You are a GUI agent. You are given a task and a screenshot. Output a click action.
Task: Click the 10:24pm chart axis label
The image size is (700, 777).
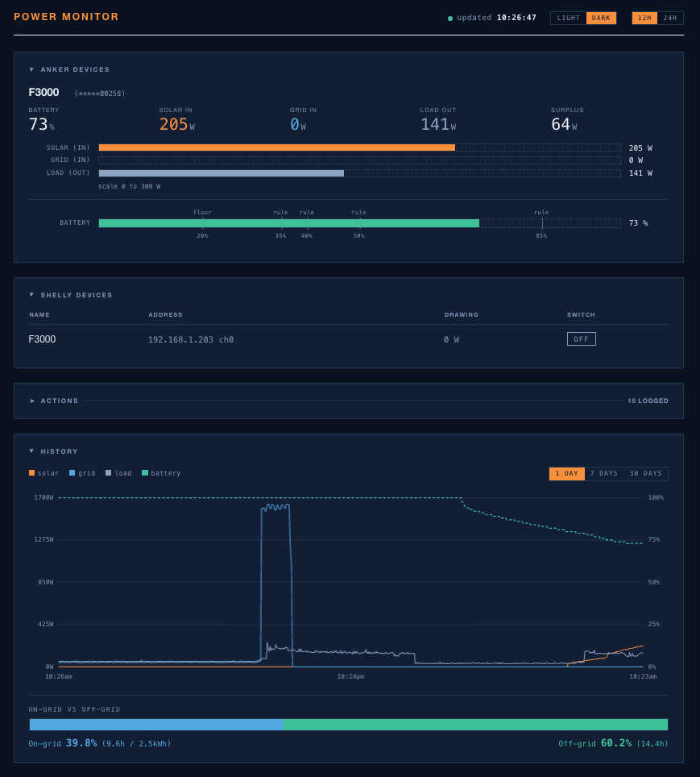click(350, 676)
